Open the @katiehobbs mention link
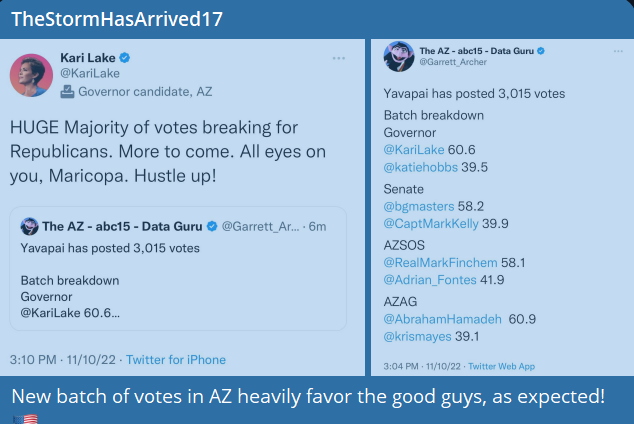 [419, 167]
